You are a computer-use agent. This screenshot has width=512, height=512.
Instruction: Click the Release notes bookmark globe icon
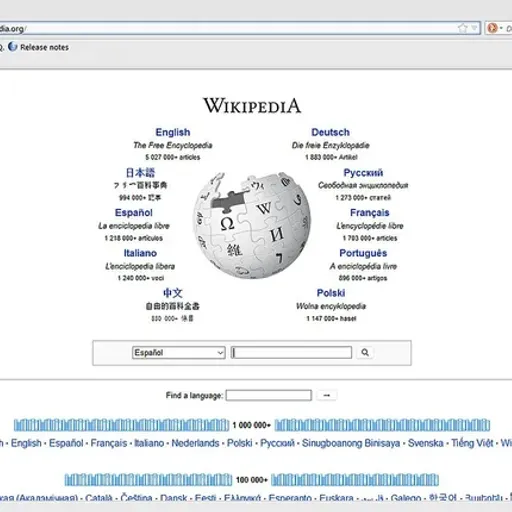click(13, 47)
